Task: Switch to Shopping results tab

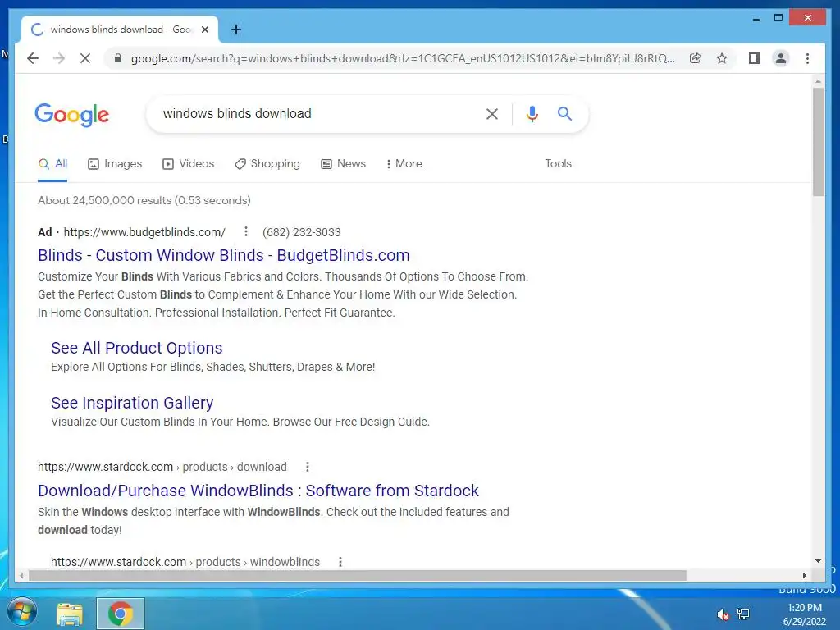Action: 267,163
